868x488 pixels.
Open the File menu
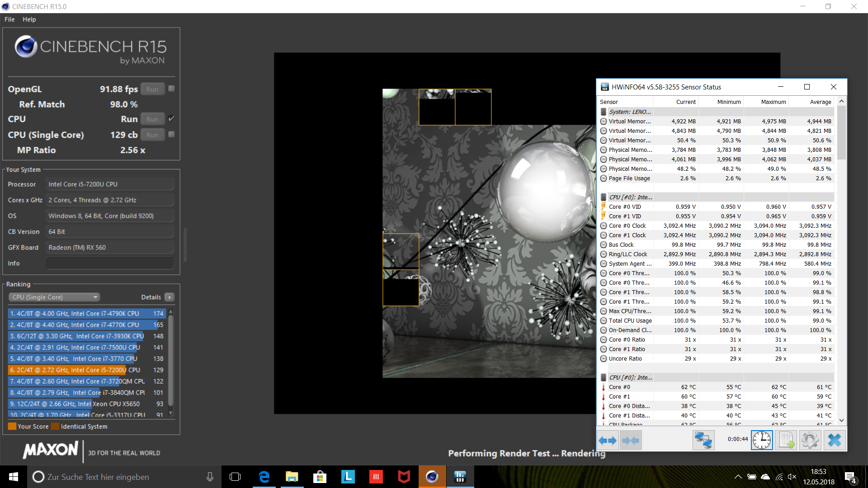(9, 19)
